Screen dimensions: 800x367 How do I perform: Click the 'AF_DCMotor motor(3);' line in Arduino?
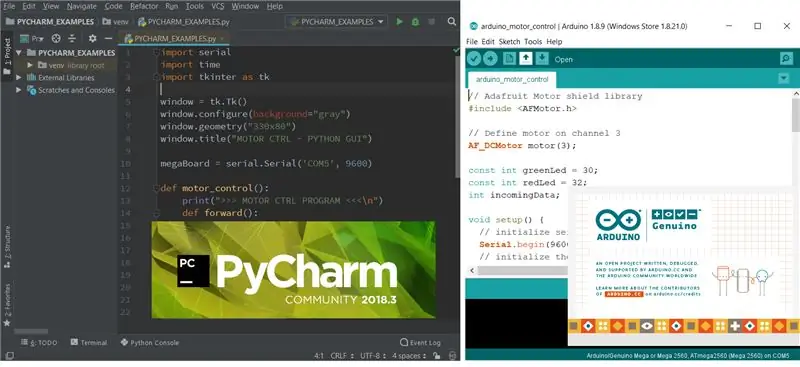click(522, 145)
